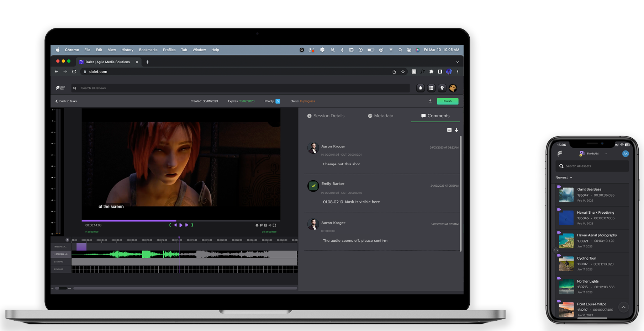Toggle Chrome side panel icon

point(440,72)
